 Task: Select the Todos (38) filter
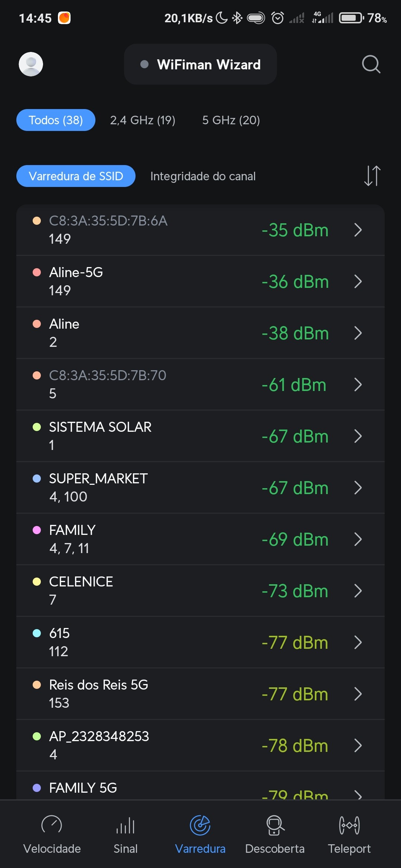56,120
